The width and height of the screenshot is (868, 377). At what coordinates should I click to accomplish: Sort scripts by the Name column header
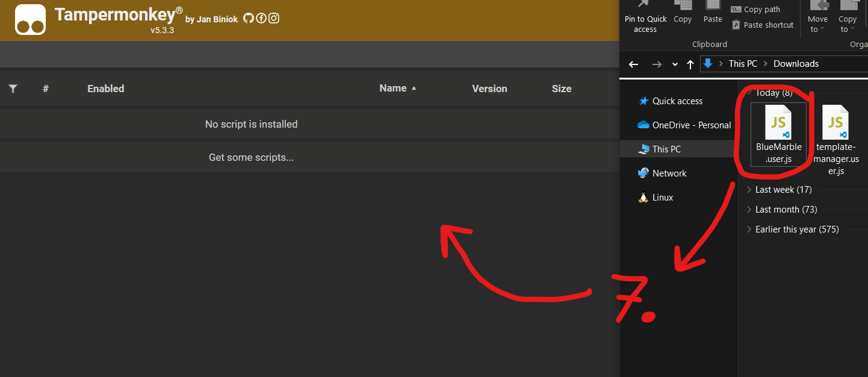click(393, 89)
